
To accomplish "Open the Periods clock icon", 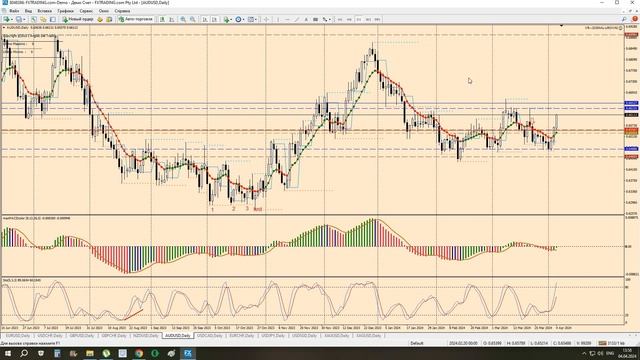I will [x=238, y=19].
